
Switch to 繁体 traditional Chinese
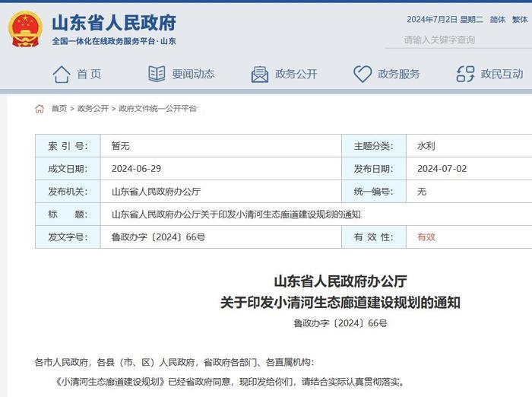[520, 20]
